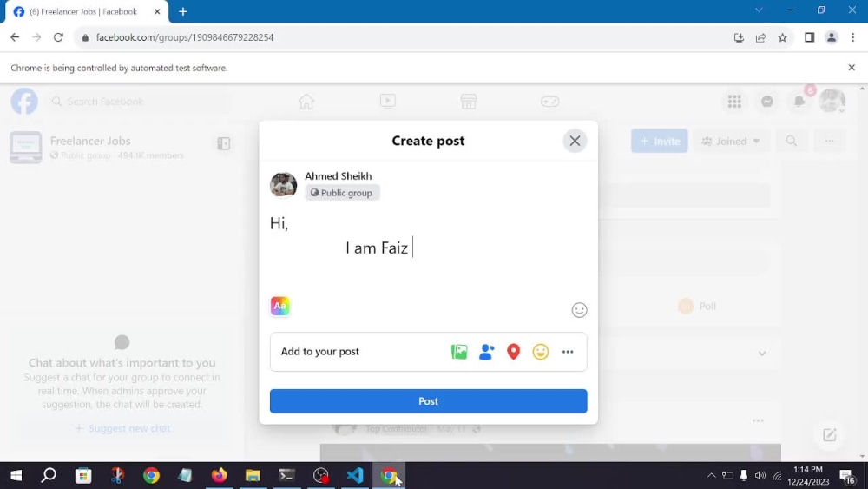Add photo or video to post
This screenshot has width=868, height=489.
(459, 352)
